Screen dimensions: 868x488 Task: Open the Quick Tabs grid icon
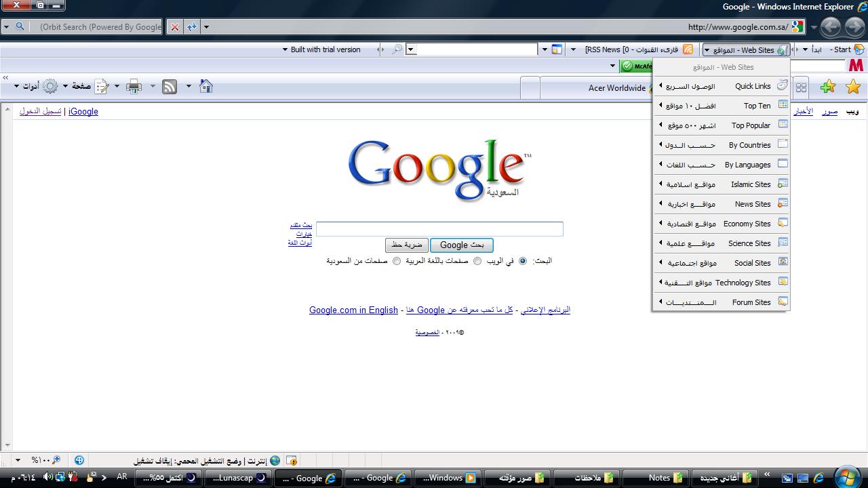pos(801,87)
